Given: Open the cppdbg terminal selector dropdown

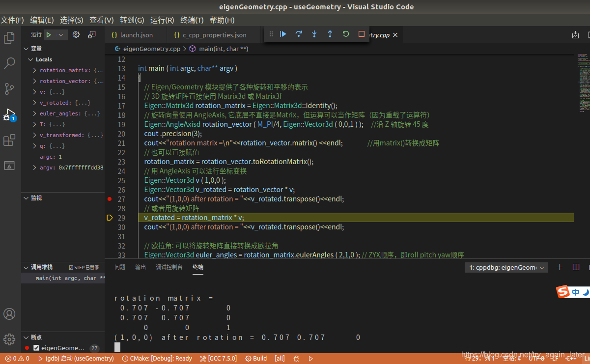Looking at the screenshot, I should [506, 267].
